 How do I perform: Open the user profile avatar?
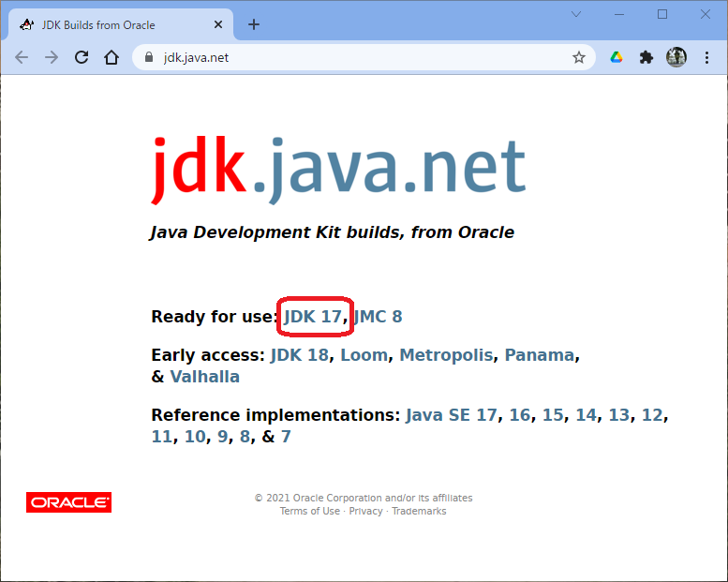pyautogui.click(x=676, y=57)
